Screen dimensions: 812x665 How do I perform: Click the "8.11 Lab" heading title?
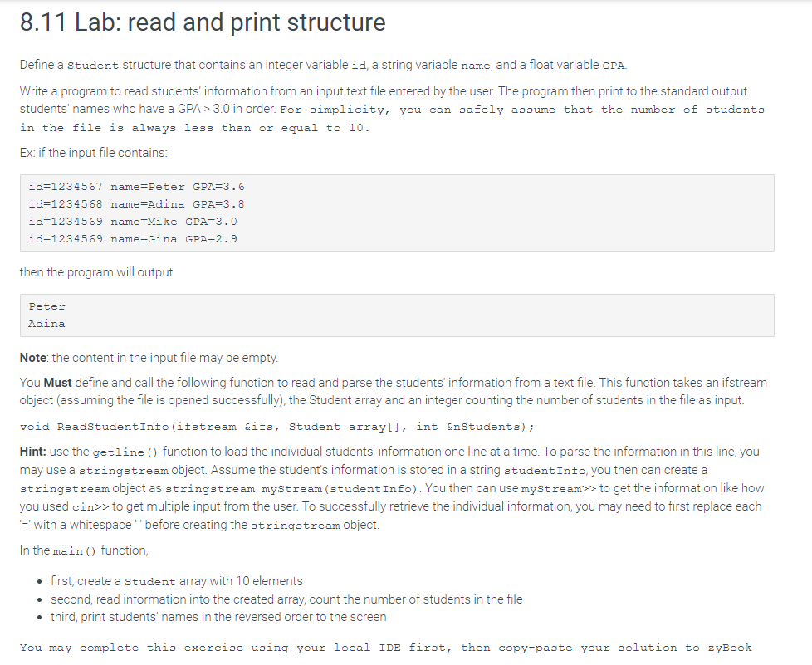(x=203, y=22)
